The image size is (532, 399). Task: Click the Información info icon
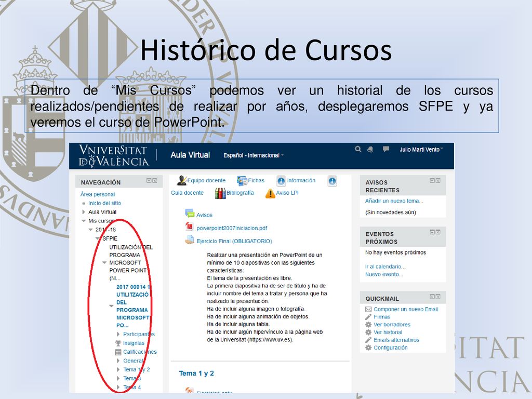click(x=281, y=181)
